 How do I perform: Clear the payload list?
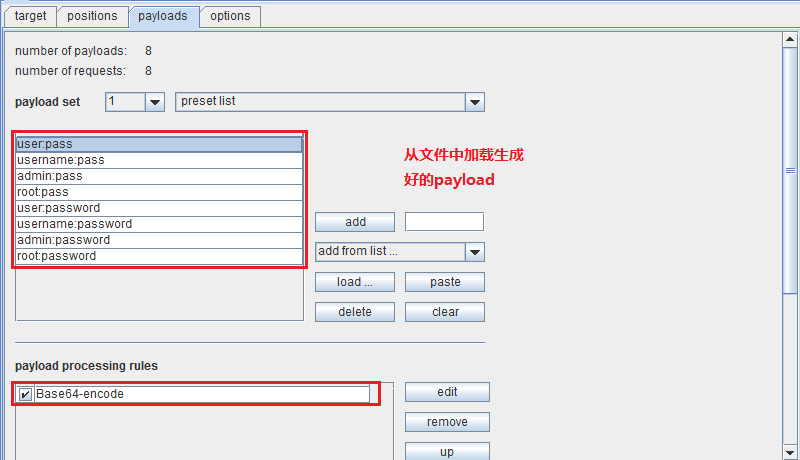click(445, 312)
